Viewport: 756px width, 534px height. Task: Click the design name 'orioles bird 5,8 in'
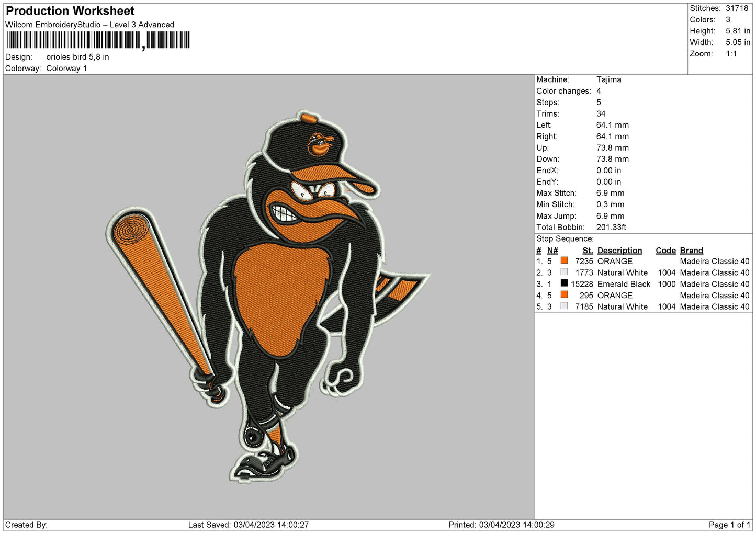point(77,57)
